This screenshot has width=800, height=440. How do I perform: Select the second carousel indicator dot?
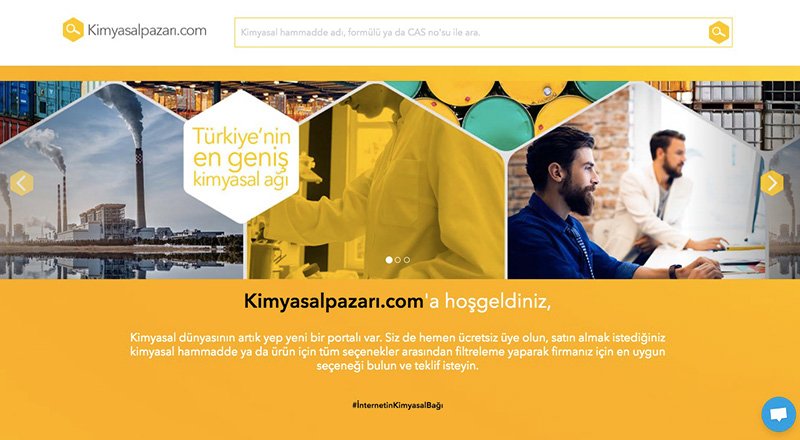[398, 260]
